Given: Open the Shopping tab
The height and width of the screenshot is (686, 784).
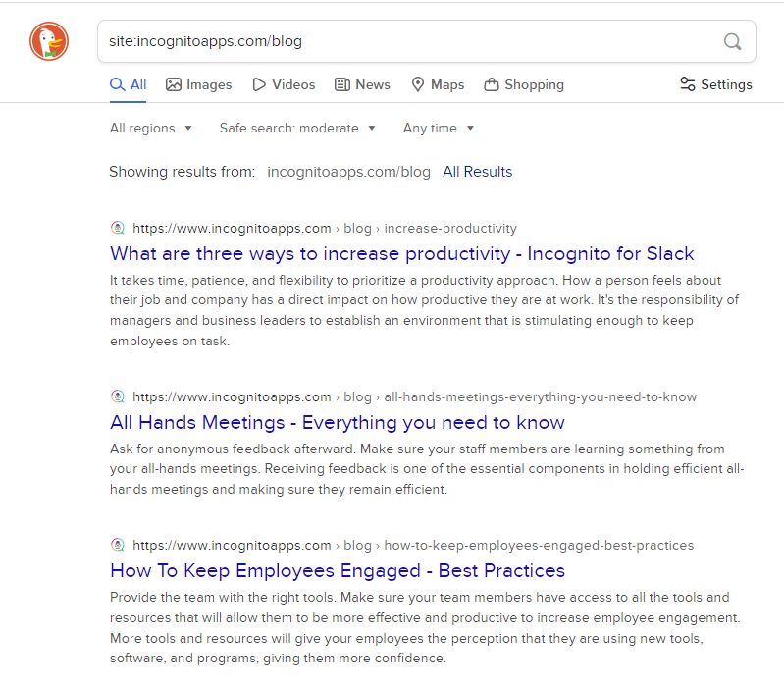Looking at the screenshot, I should pyautogui.click(x=524, y=84).
